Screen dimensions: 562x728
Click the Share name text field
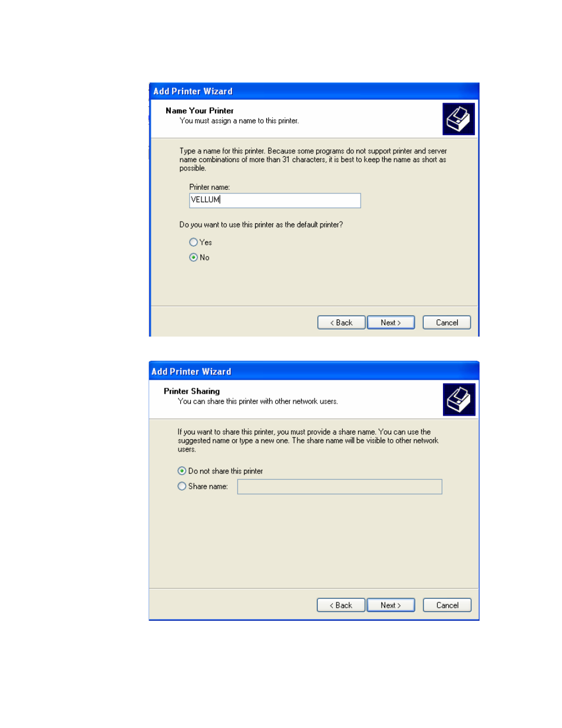[339, 487]
